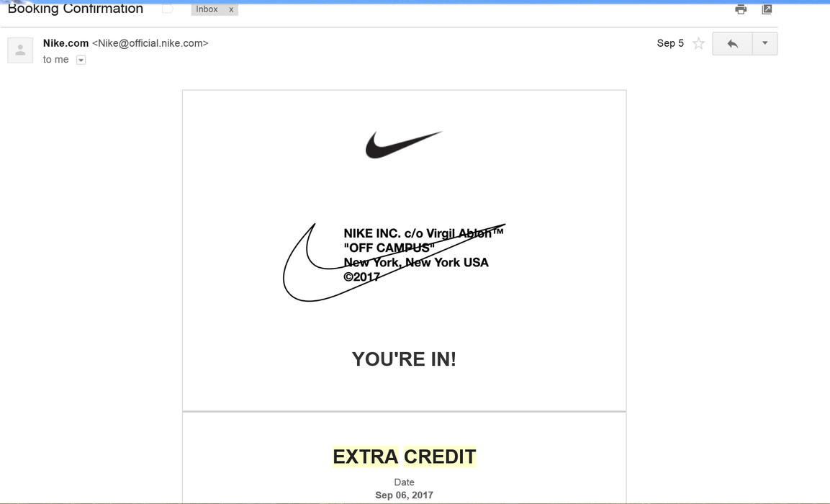Click the Inbox label tag
The image size is (830, 504).
point(207,9)
